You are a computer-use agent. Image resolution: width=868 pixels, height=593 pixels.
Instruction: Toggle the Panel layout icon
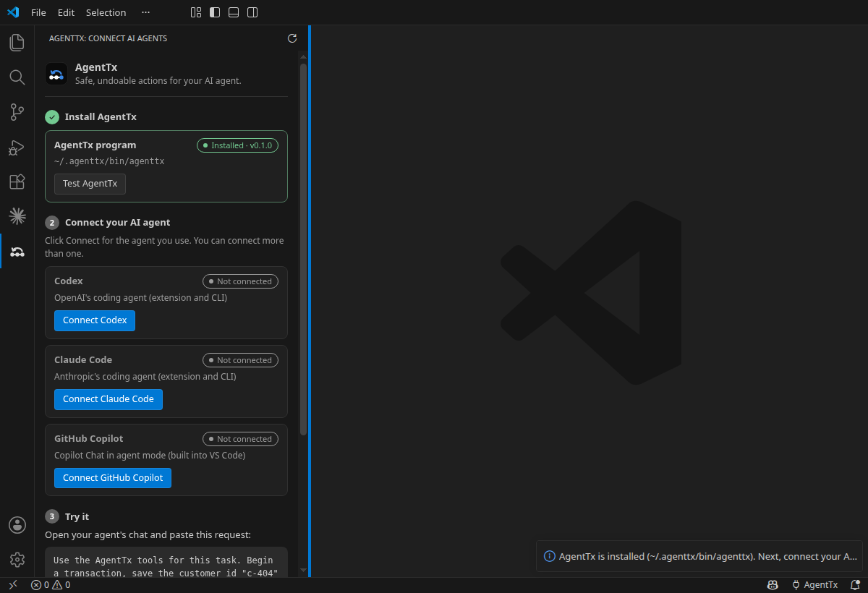click(x=234, y=12)
